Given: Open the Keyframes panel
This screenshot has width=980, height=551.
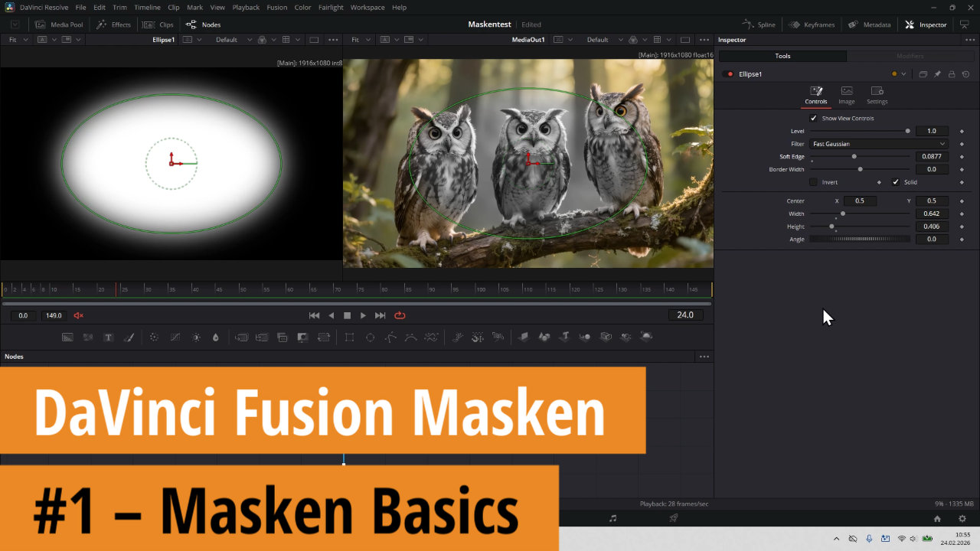Looking at the screenshot, I should 812,24.
